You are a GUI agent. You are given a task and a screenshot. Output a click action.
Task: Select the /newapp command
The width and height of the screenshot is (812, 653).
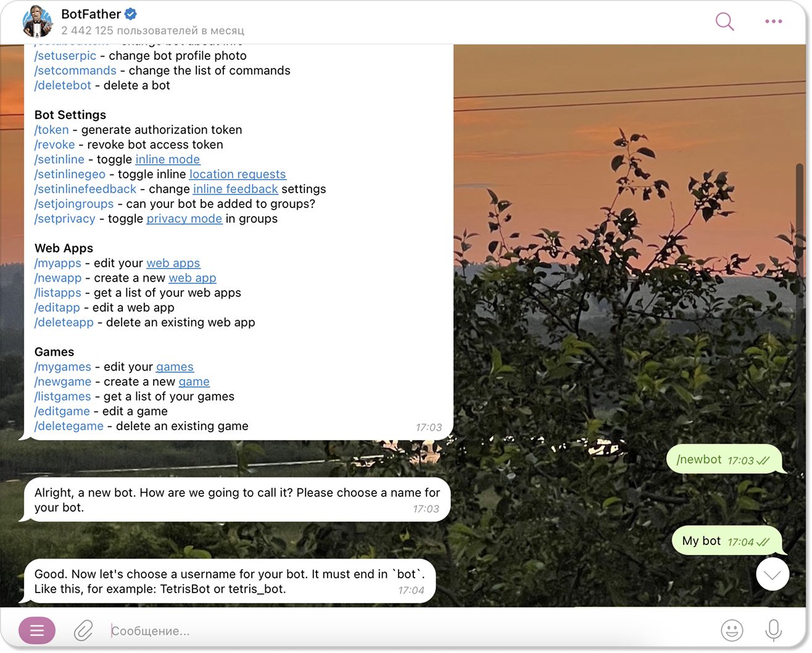pyautogui.click(x=58, y=278)
